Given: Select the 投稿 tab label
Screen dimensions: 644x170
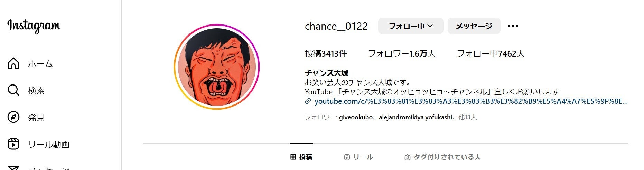Looking at the screenshot, I should 306,157.
